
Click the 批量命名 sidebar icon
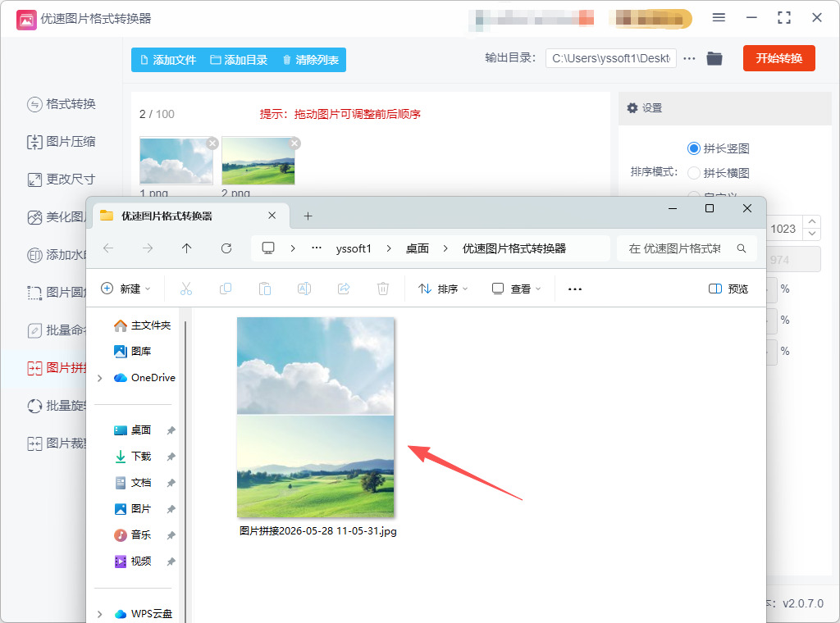[34, 330]
